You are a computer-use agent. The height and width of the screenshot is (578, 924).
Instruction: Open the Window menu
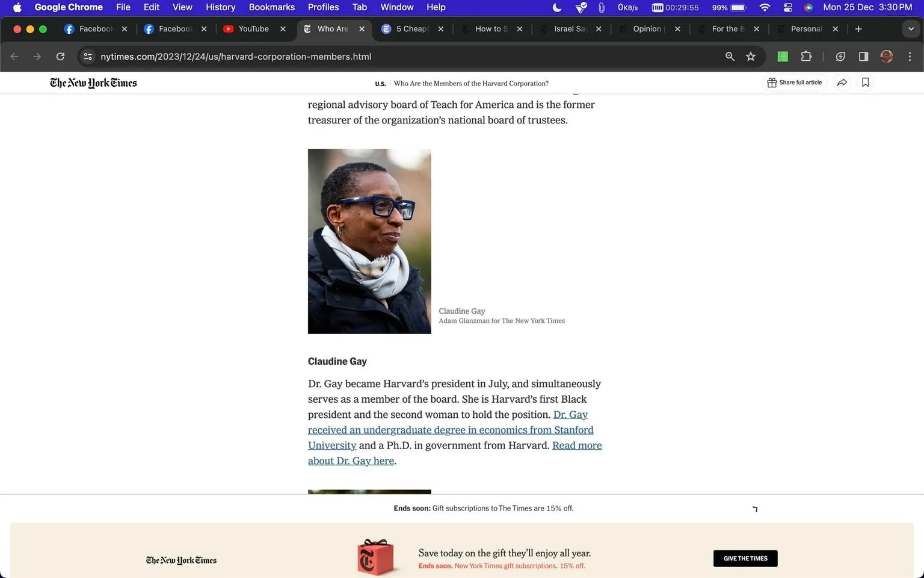pyautogui.click(x=397, y=7)
